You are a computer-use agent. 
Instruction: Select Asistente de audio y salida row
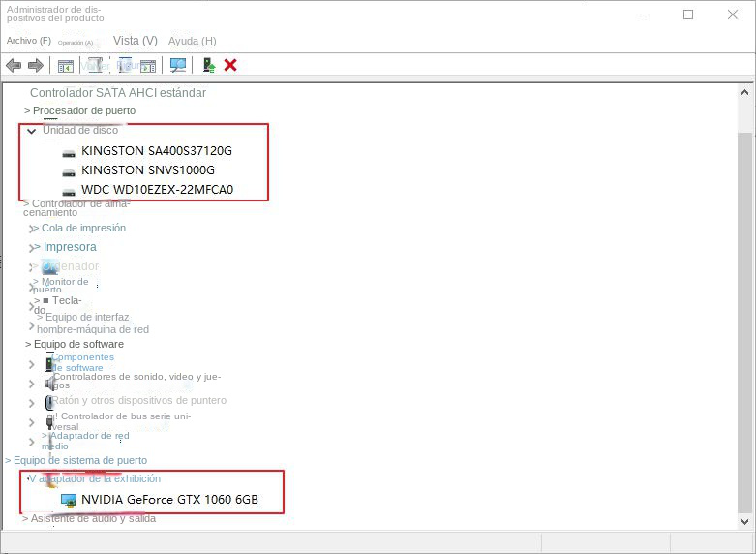point(89,519)
